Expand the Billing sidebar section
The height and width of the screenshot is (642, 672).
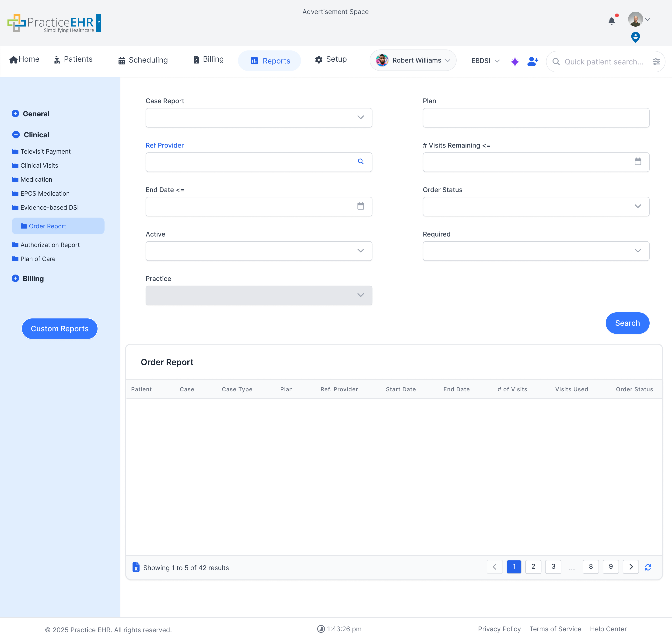tap(15, 278)
